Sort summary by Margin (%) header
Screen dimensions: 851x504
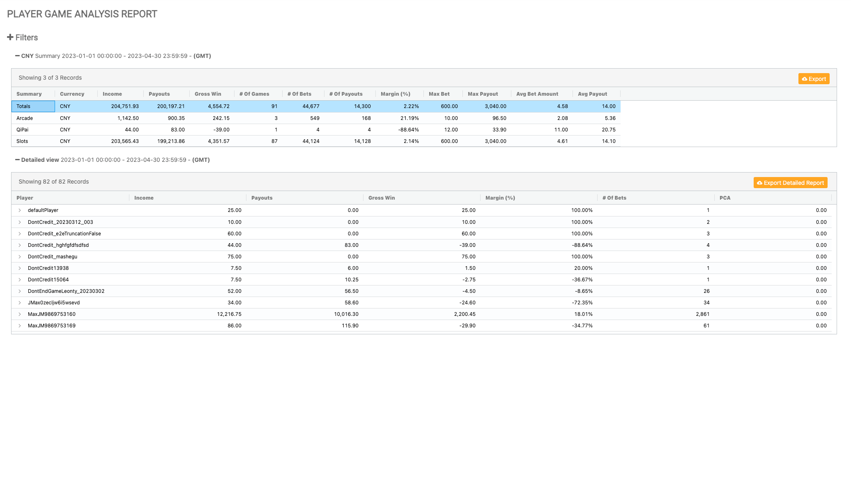(x=395, y=94)
